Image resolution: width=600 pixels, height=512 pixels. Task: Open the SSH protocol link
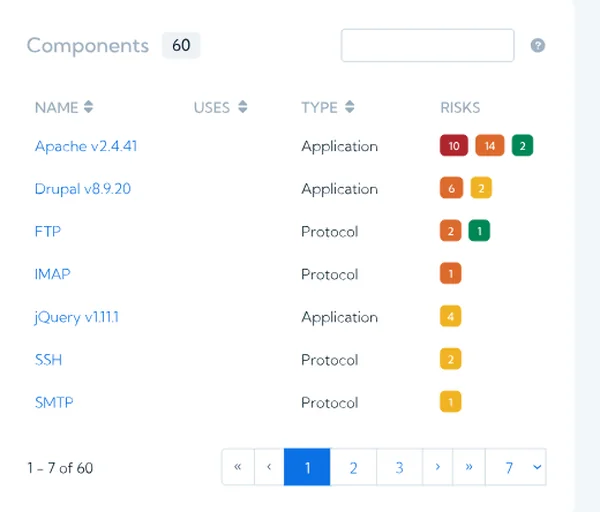pos(48,360)
